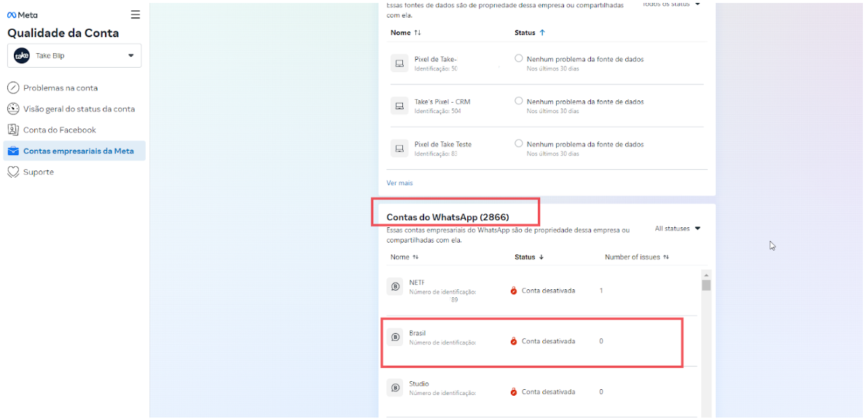
Task: Click the red disabled icon for Studio
Action: tap(514, 391)
